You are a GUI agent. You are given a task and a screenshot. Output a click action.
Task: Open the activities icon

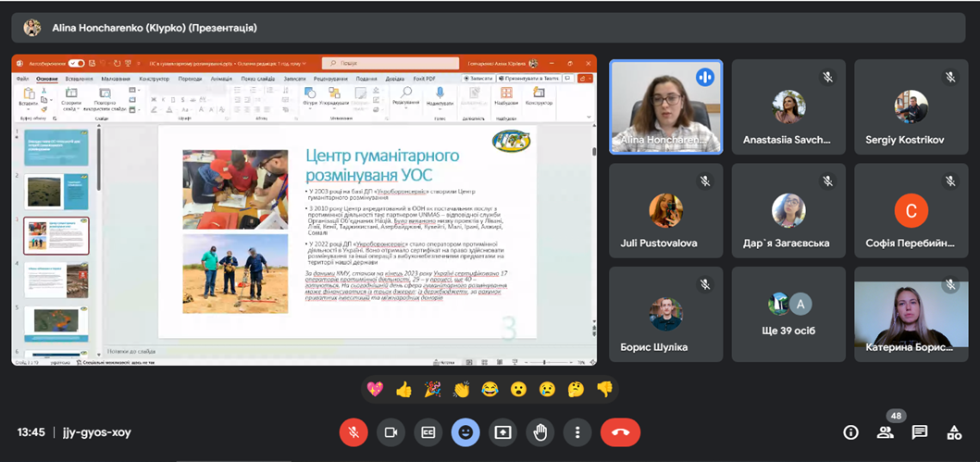pyautogui.click(x=954, y=432)
